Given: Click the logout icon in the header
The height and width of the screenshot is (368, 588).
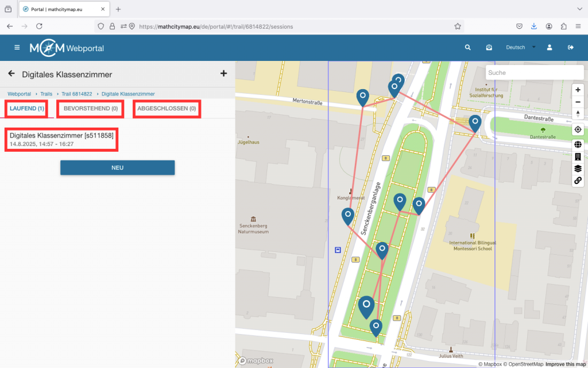Looking at the screenshot, I should pyautogui.click(x=571, y=48).
